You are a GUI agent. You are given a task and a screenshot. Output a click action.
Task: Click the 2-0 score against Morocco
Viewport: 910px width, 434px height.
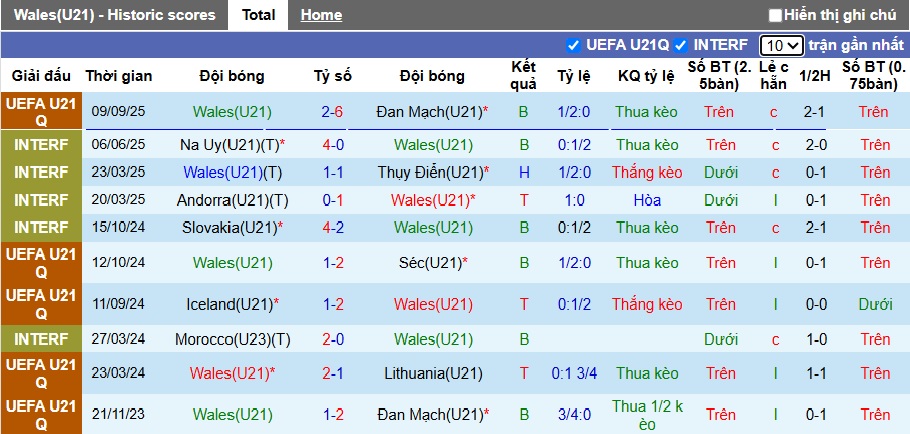[333, 339]
